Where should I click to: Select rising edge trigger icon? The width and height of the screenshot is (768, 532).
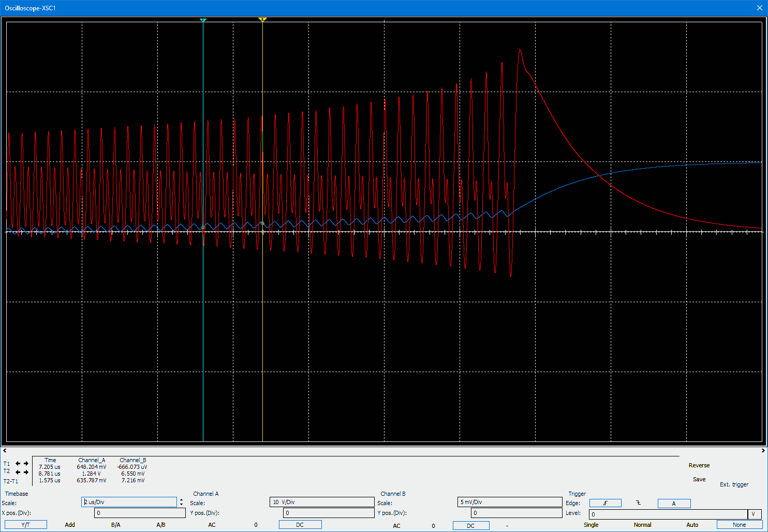coord(605,503)
